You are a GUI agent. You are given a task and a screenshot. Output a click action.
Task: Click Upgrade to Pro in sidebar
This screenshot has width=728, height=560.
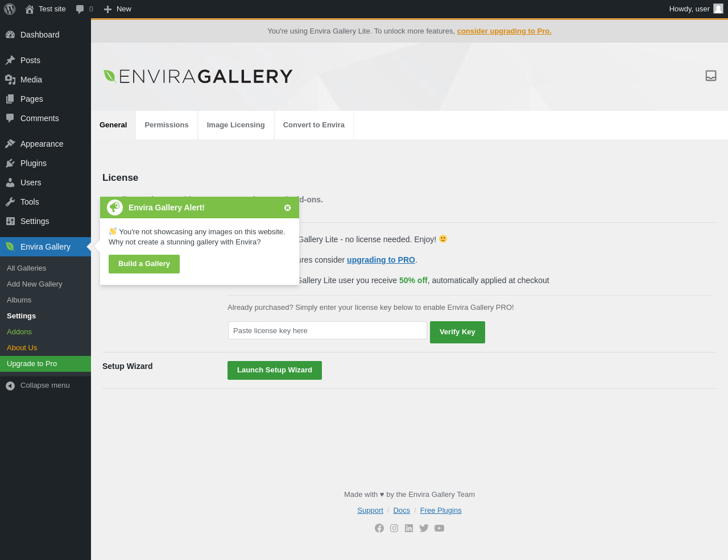coord(45,364)
